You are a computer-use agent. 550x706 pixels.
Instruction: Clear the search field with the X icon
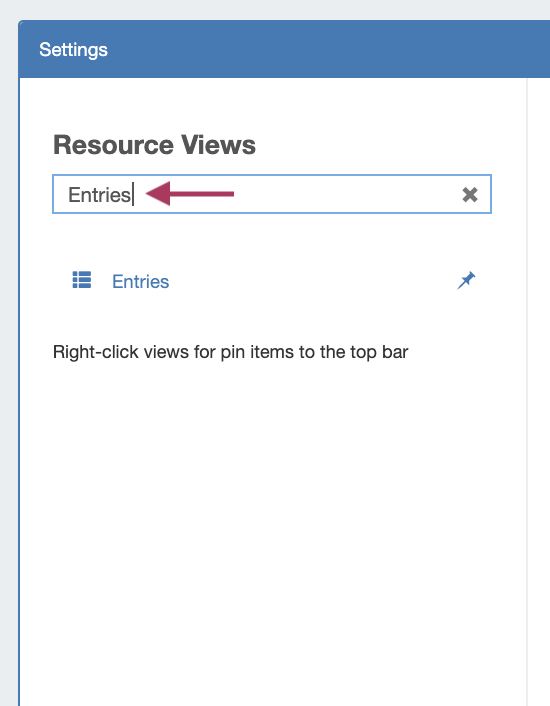coord(469,195)
